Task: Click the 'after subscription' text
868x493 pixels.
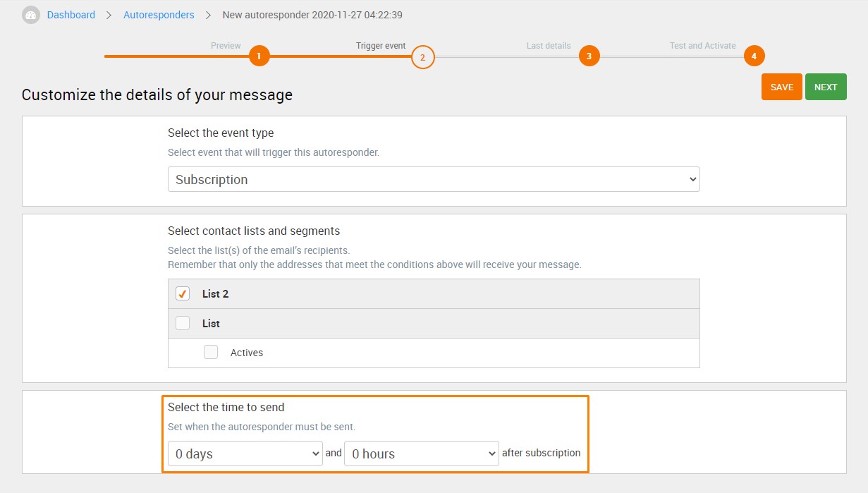Action: 542,453
